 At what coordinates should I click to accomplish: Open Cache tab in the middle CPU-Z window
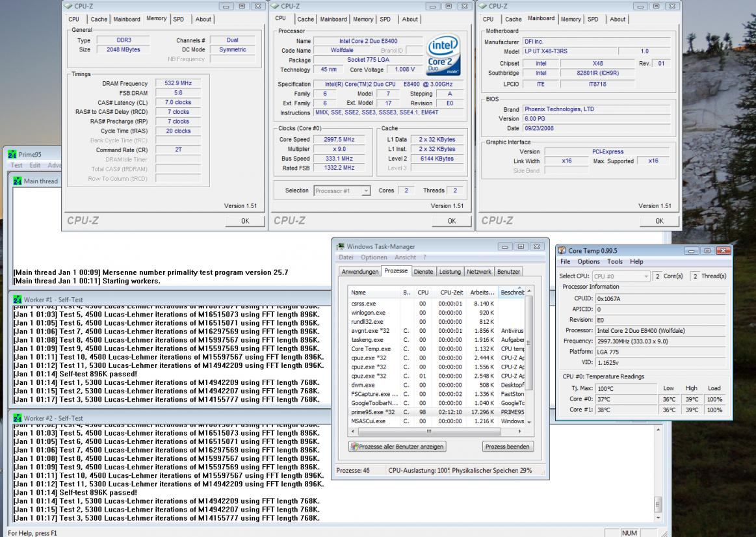coord(306,20)
